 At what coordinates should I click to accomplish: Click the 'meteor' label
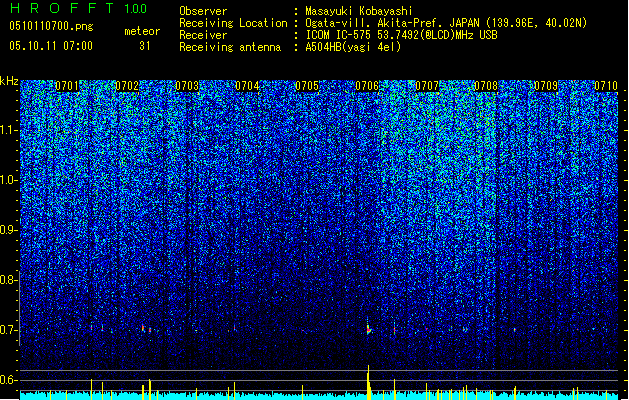point(142,31)
